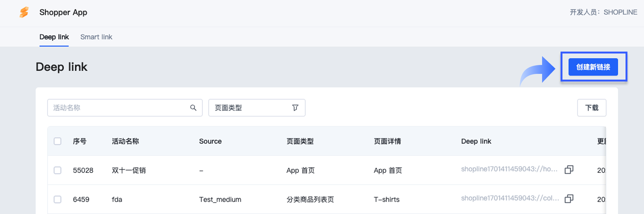This screenshot has width=644, height=214.
Task: Open the shopline homepage deep link URL
Action: (x=509, y=169)
